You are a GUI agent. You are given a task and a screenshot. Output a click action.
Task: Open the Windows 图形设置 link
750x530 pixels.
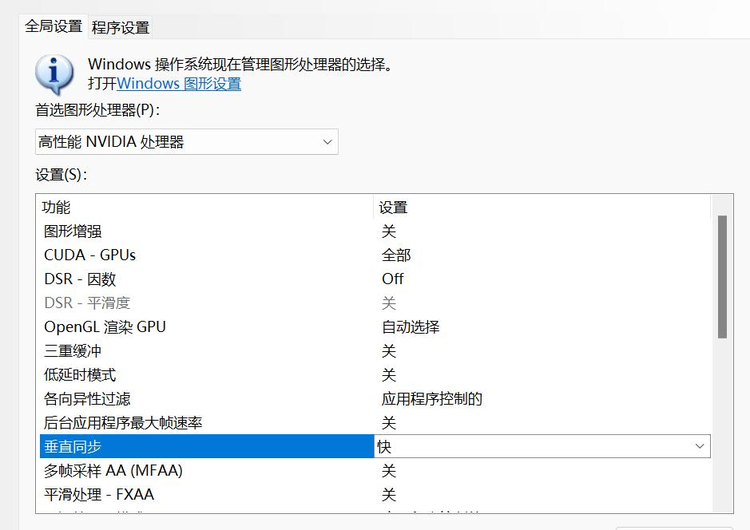point(179,84)
